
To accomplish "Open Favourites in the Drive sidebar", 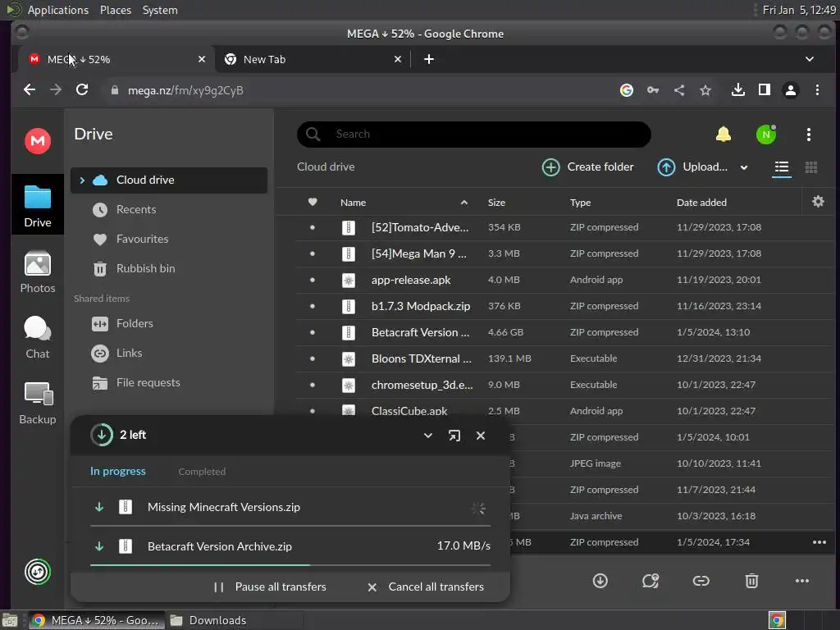I will click(169, 239).
